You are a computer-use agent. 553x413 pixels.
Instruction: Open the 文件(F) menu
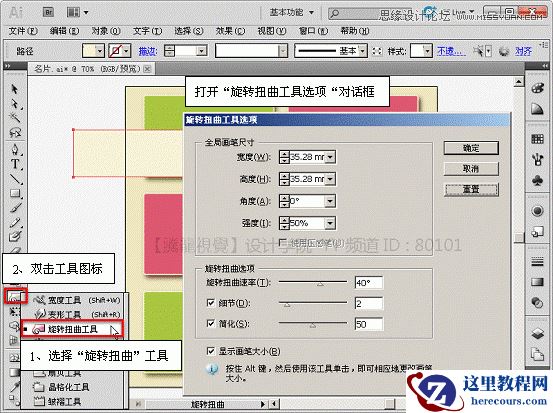click(x=23, y=31)
